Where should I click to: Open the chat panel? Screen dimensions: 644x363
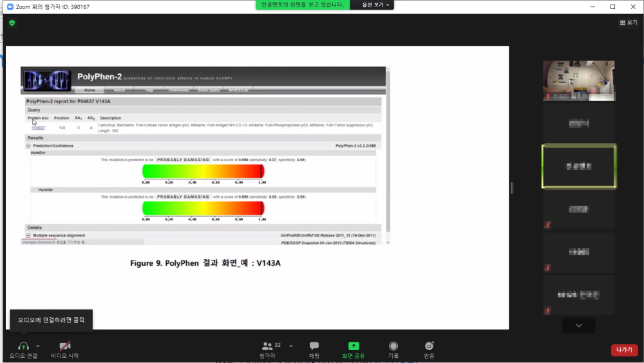(314, 349)
